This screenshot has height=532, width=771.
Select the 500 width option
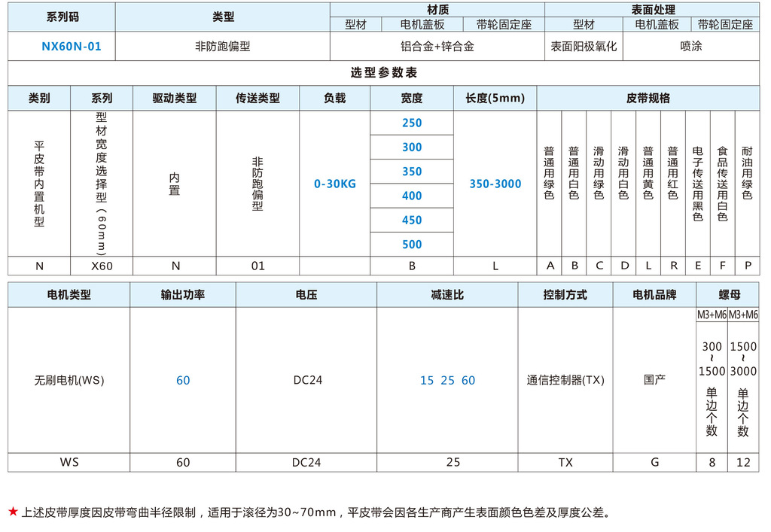coord(412,244)
